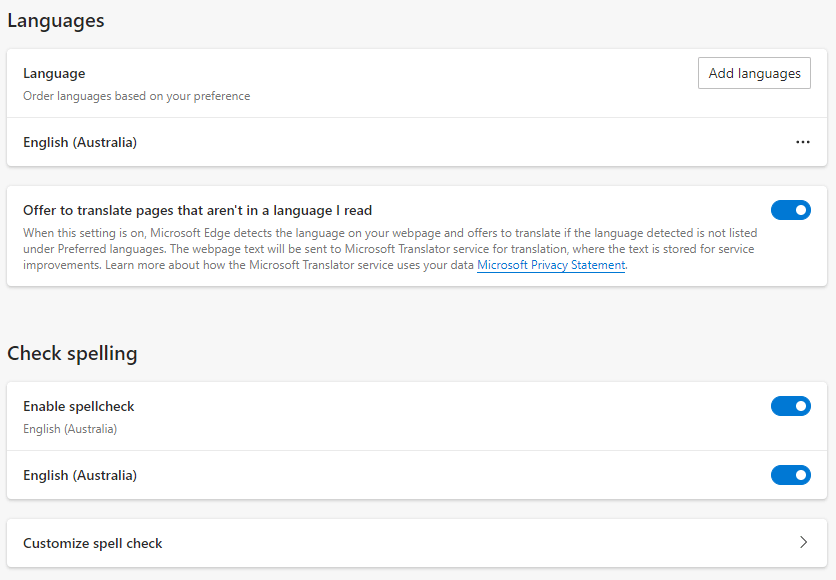Click the Language card title
The height and width of the screenshot is (580, 836).
[x=54, y=73]
